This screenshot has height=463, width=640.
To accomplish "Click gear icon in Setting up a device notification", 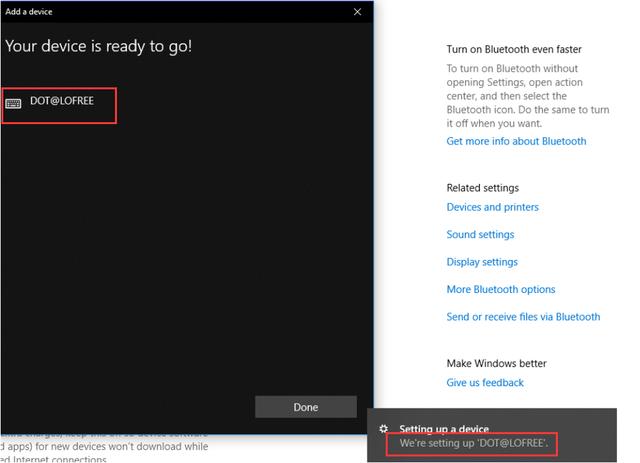I will tap(383, 429).
